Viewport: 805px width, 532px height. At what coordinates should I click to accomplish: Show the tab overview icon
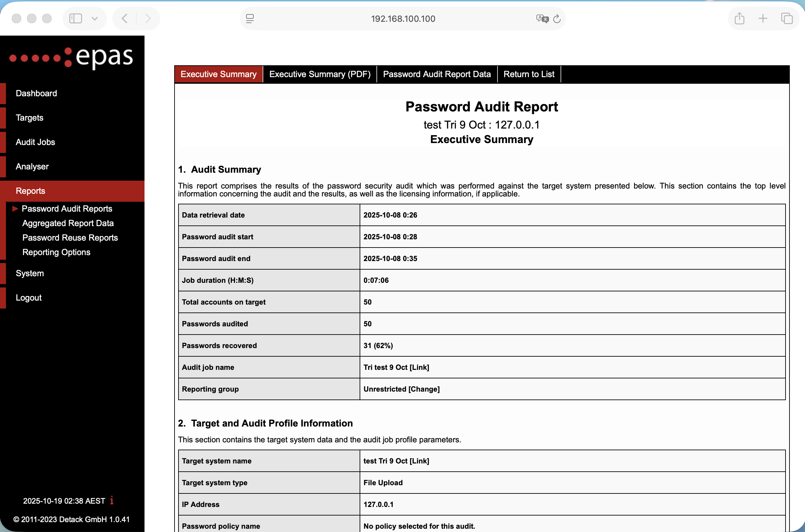tap(786, 18)
